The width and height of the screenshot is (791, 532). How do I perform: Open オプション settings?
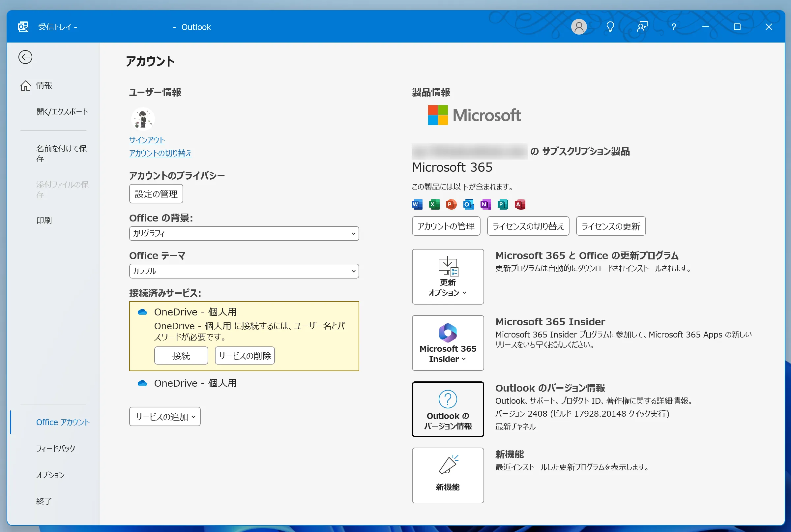53,475
